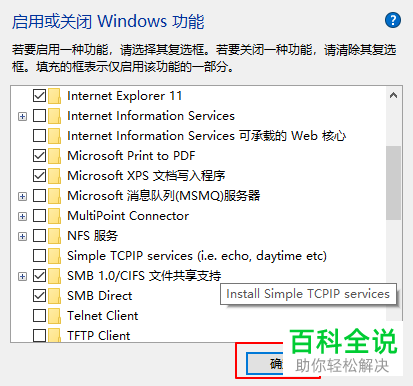Click the folder icon beside SMB Direct
This screenshot has height=386, width=413.
[54, 296]
